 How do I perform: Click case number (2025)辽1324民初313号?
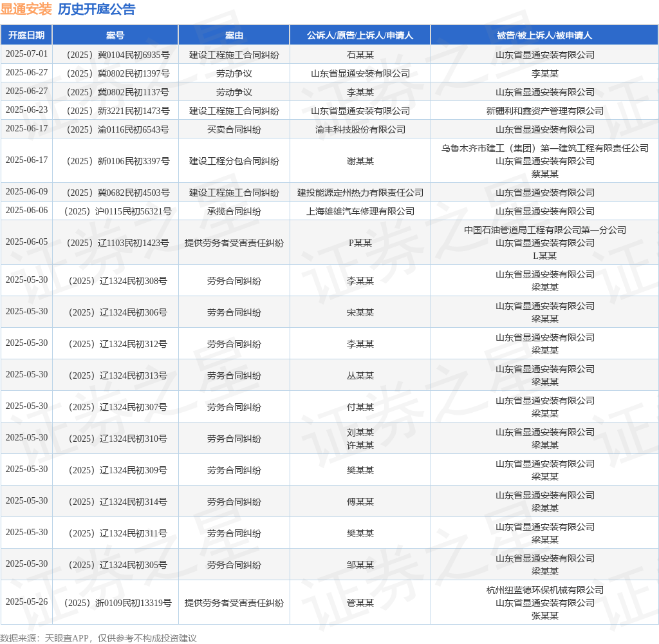click(118, 375)
